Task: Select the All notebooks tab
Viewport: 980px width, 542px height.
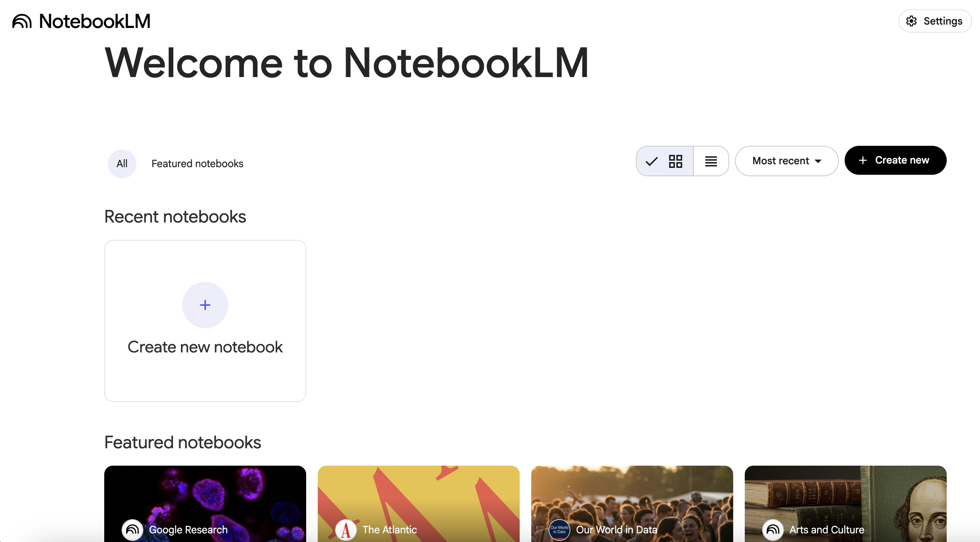Action: click(x=122, y=163)
